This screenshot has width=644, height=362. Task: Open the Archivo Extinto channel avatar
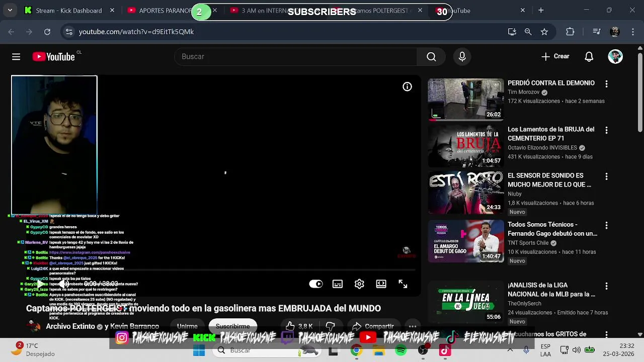click(x=34, y=326)
